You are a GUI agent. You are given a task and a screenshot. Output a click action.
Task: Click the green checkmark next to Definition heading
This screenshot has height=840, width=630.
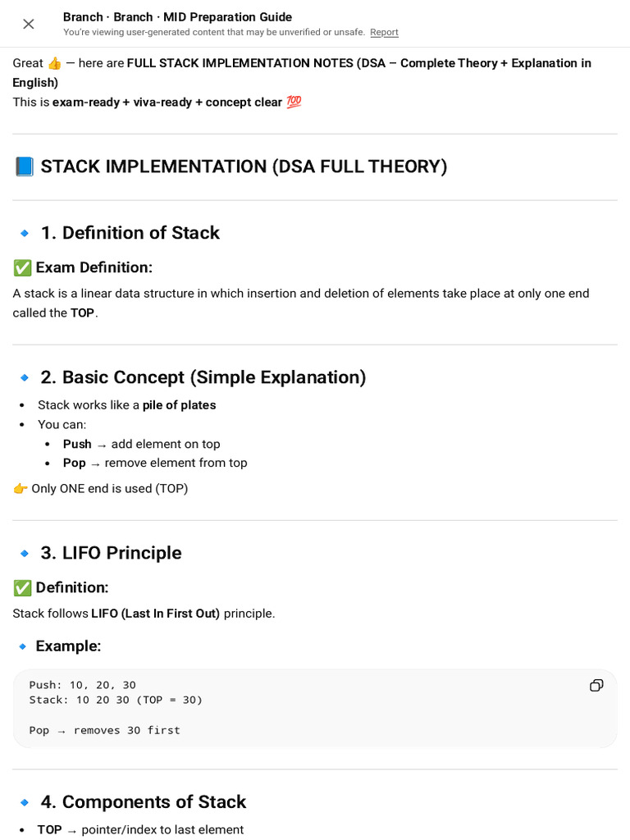(x=22, y=587)
